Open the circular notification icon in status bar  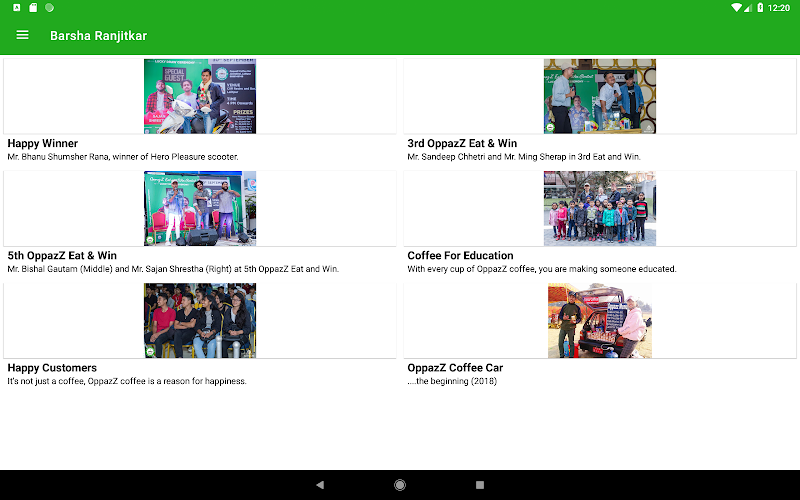click(x=49, y=8)
